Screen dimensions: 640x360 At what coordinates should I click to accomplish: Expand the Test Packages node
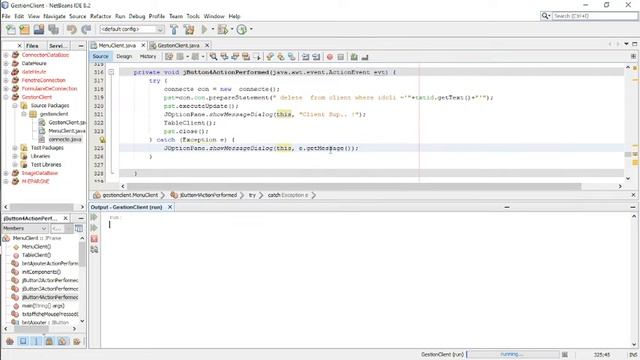click(x=15, y=148)
